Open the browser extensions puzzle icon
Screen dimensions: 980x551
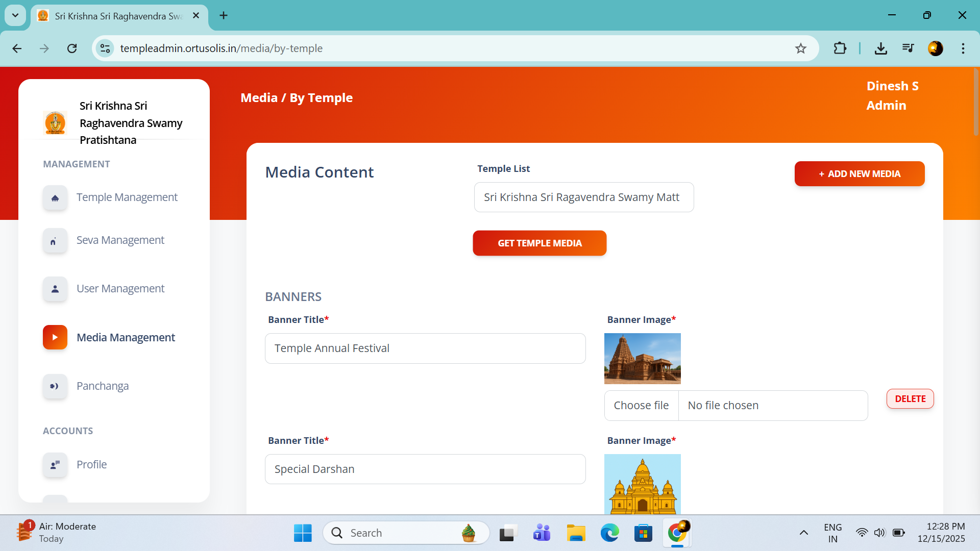click(x=840, y=48)
